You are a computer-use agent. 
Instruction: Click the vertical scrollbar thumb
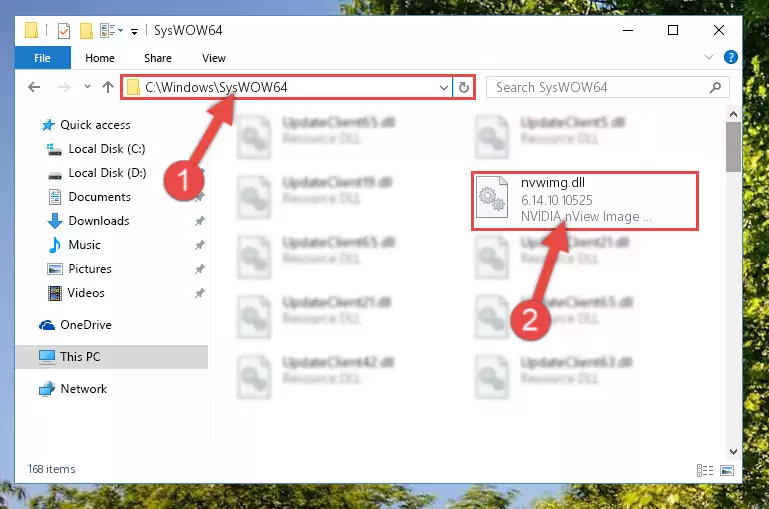coord(733,147)
